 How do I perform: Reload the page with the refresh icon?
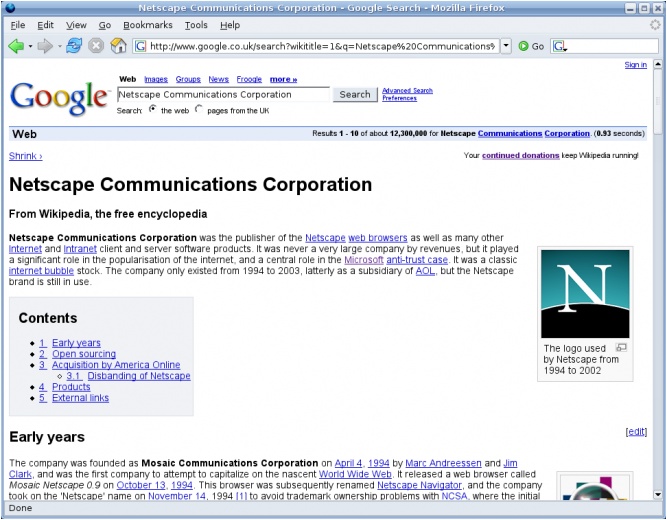coord(75,46)
